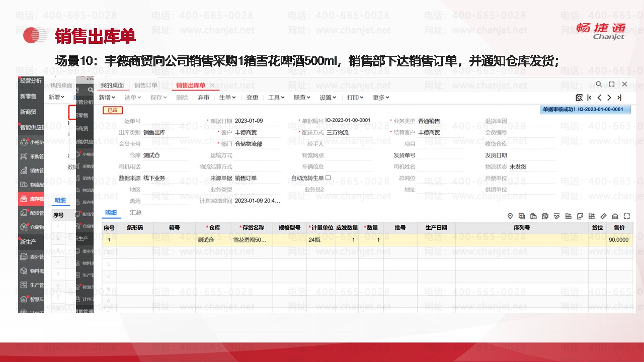Expand the detail table to full screen
644x362 pixels.
627,216
